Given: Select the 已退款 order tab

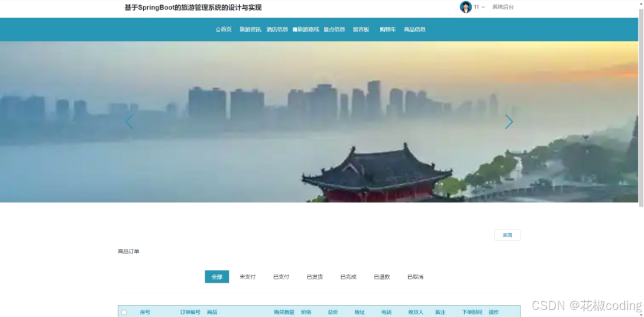Looking at the screenshot, I should click(382, 277).
